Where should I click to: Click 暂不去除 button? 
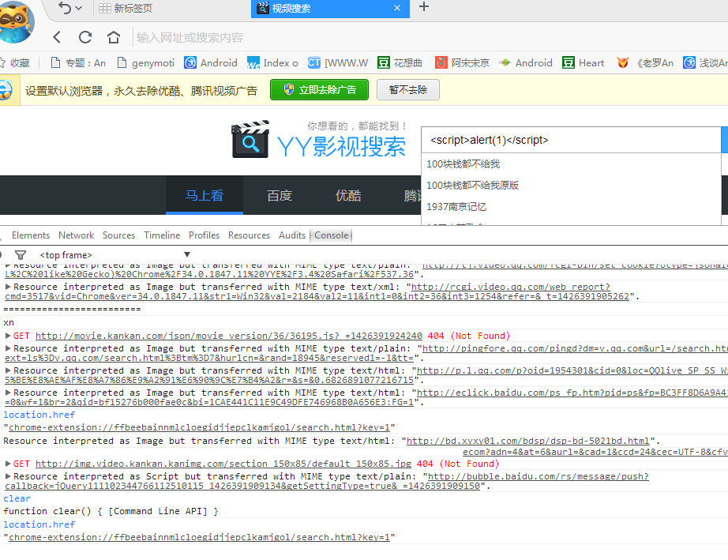408,89
